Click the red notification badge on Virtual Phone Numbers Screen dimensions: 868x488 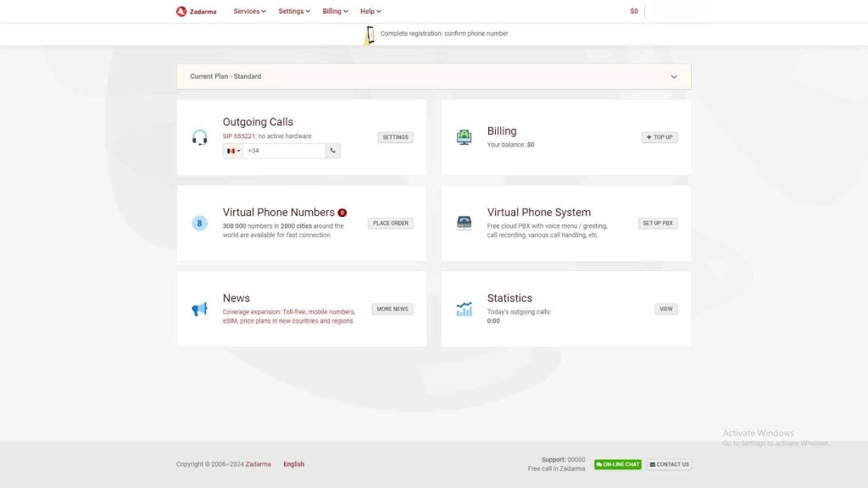click(342, 213)
